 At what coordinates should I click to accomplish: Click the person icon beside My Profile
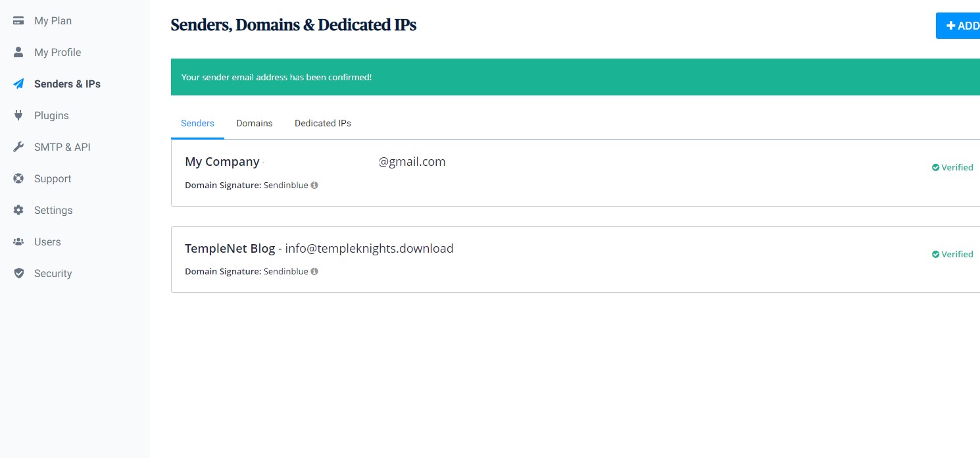click(x=18, y=52)
